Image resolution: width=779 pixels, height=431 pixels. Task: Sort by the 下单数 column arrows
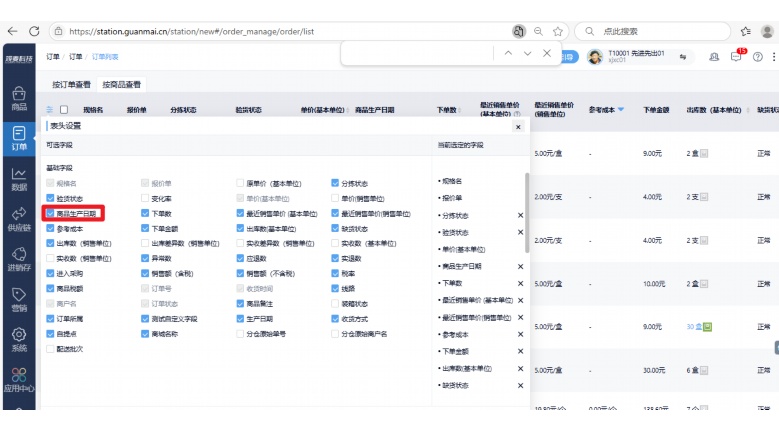click(x=460, y=110)
